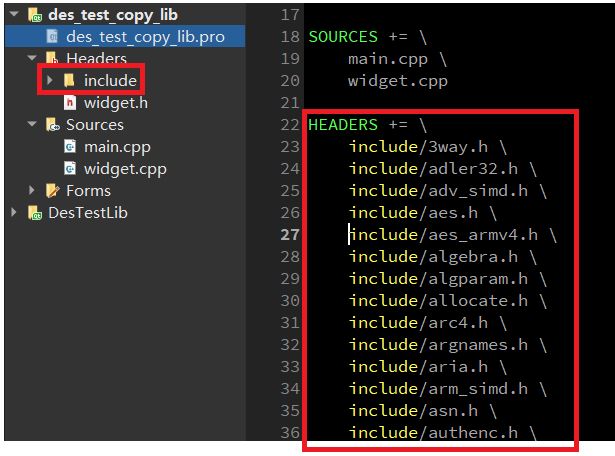Collapse the des_test_copy_lib project node

[13, 15]
